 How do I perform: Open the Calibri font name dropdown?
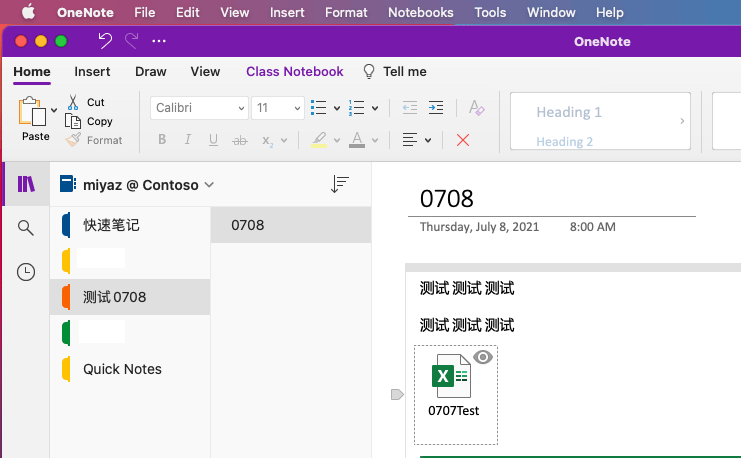pyautogui.click(x=199, y=108)
